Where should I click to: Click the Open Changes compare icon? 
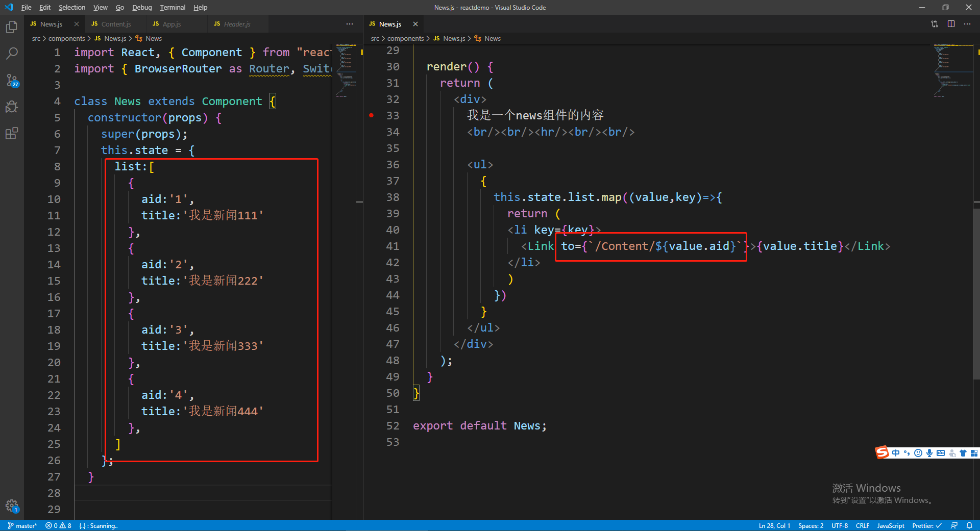click(935, 24)
